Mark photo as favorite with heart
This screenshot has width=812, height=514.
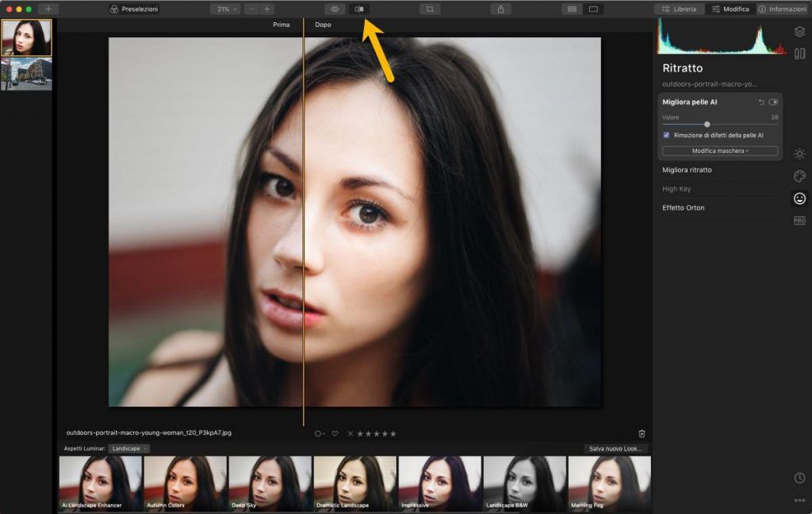(335, 434)
